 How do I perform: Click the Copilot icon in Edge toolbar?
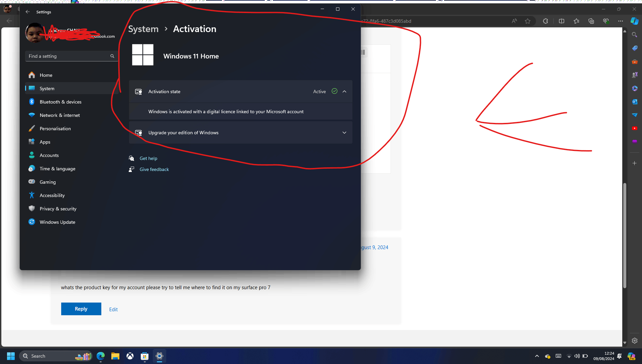tap(634, 21)
